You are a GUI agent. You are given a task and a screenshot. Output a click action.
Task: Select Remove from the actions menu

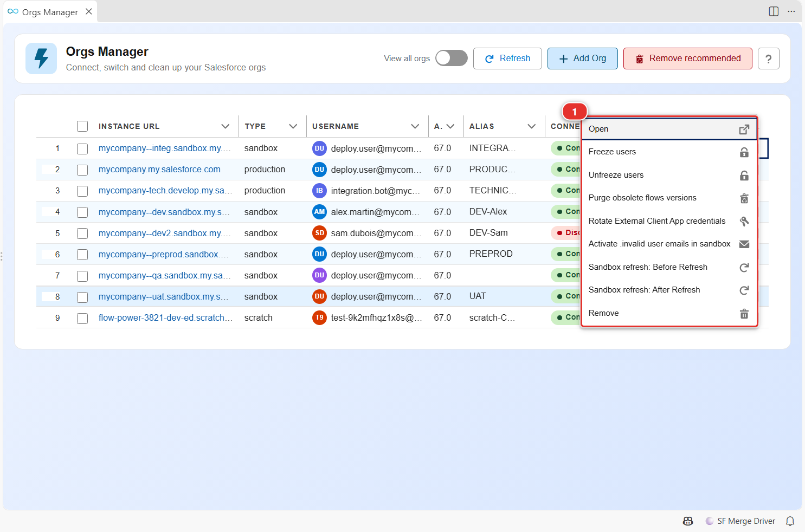pyautogui.click(x=669, y=313)
